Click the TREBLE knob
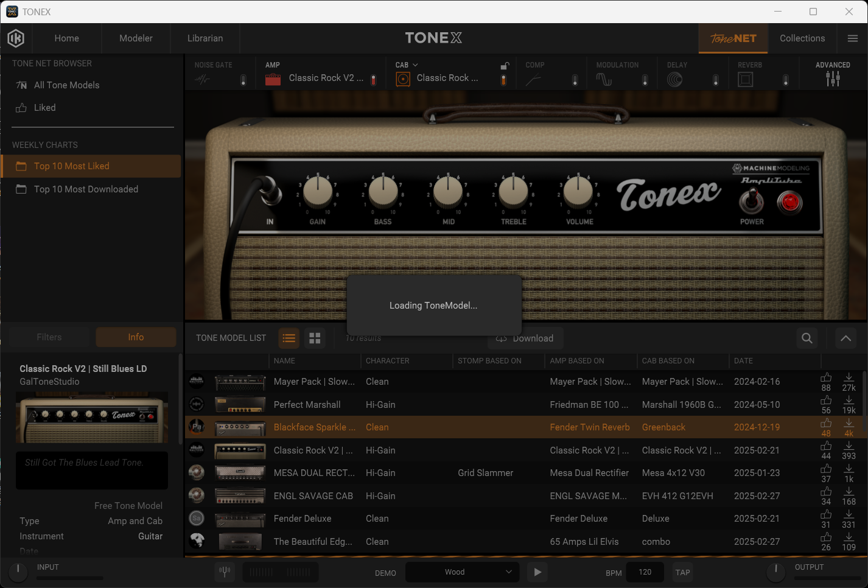 pos(514,191)
